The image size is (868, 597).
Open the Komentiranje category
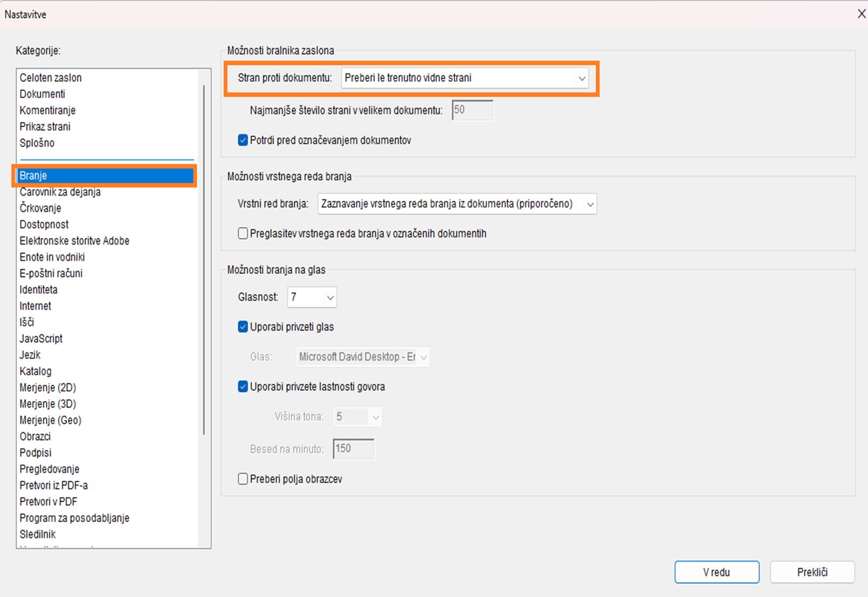click(x=47, y=110)
